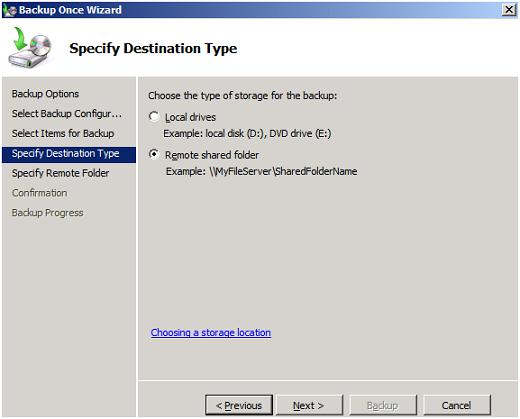Screen dimensions: 520x419
Task: Click the small wizard icon in title bar
Action: (9, 10)
